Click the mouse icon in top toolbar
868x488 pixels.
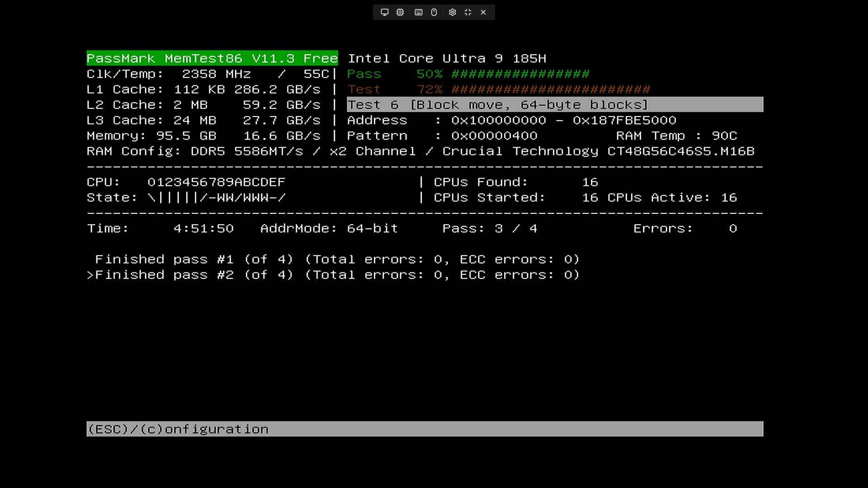tap(434, 12)
